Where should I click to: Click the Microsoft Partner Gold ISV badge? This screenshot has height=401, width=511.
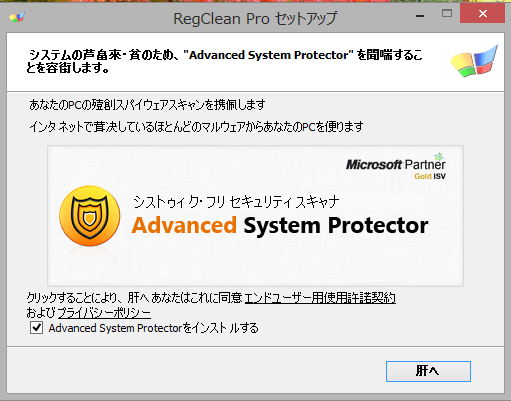(x=396, y=167)
